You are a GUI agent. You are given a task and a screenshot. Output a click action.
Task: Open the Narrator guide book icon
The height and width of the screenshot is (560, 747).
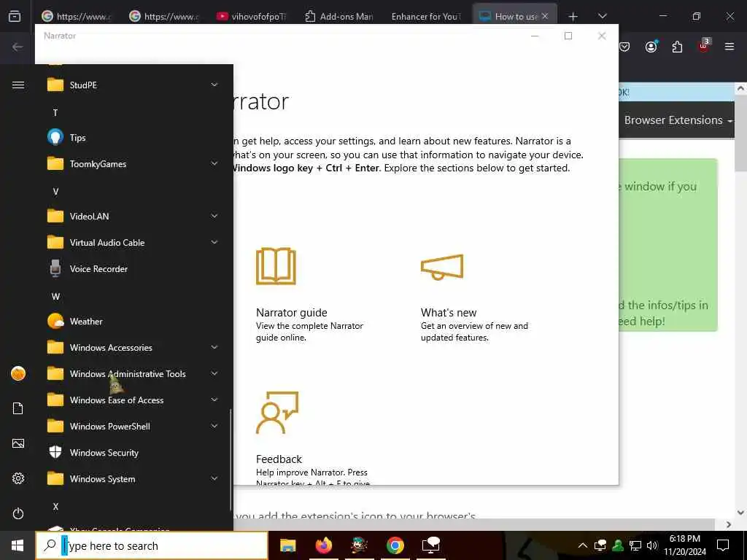tap(276, 266)
